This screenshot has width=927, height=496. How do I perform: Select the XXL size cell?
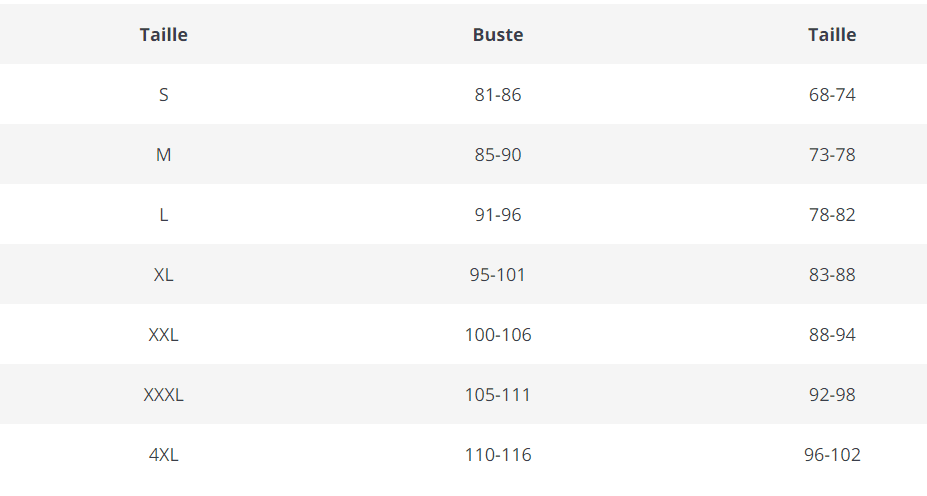164,335
